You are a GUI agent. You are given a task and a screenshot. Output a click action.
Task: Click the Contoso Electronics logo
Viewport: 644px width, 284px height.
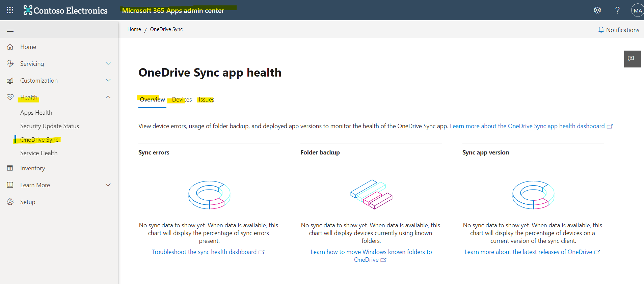pyautogui.click(x=65, y=10)
